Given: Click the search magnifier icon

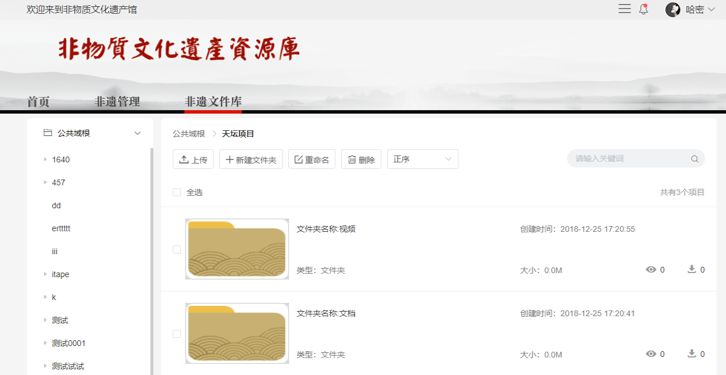Looking at the screenshot, I should click(695, 159).
